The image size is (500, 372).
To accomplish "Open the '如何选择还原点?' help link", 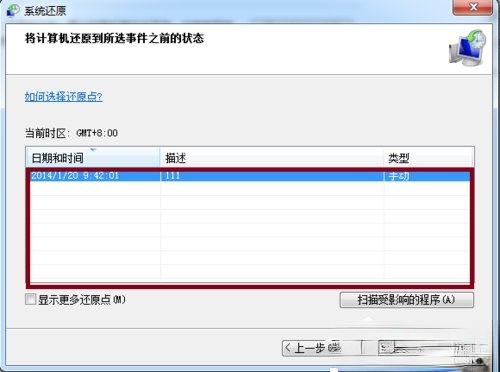I will click(x=63, y=97).
